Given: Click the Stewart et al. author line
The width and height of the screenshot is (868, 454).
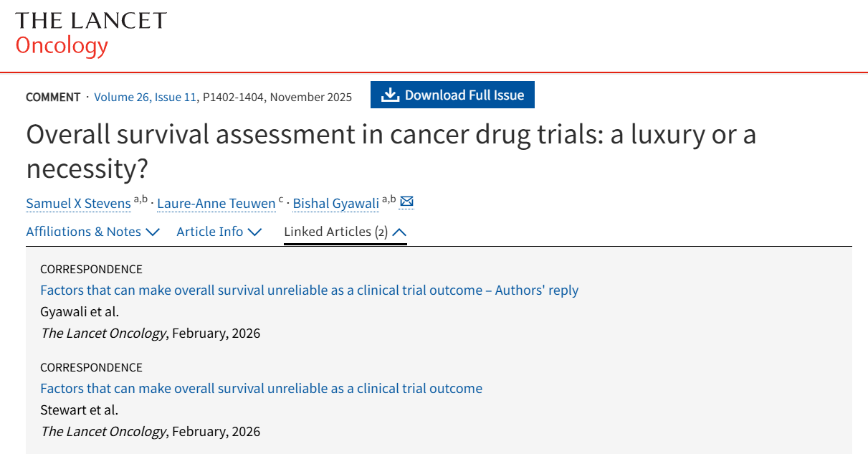Looking at the screenshot, I should coord(79,410).
